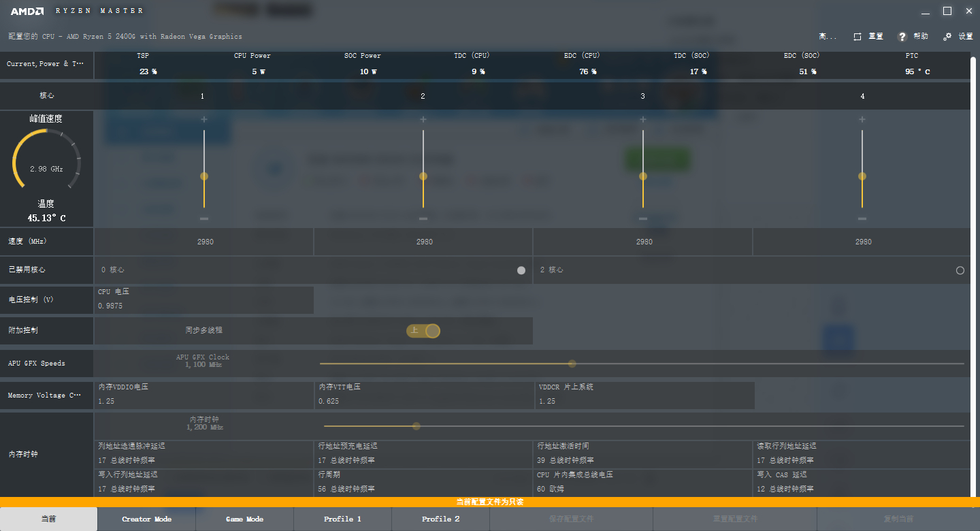Click the 内存VDDIO电压 field
The image size is (980, 531).
tap(204, 396)
